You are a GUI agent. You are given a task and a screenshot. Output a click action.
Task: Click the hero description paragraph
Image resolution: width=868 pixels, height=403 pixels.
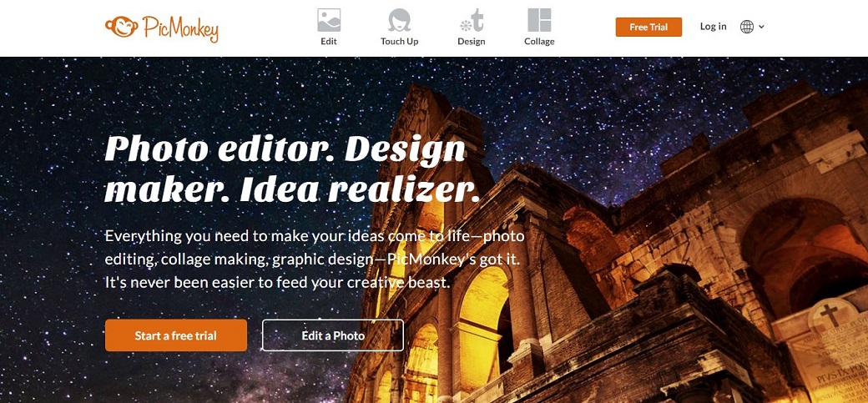pyautogui.click(x=315, y=259)
